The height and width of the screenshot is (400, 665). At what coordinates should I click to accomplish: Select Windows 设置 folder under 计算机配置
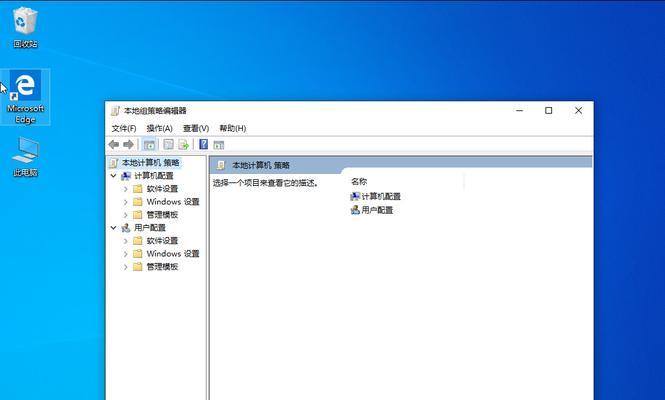(166, 202)
